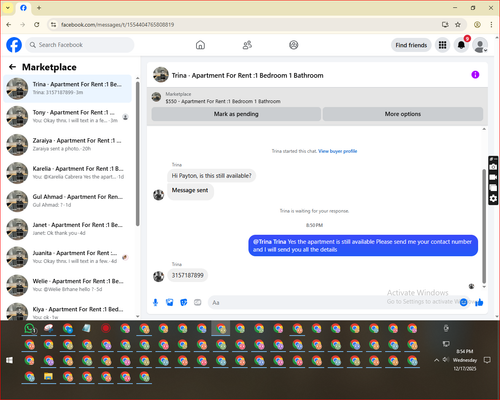Open the tab search dropdown
This screenshot has width=500, height=400.
pos(8,8)
